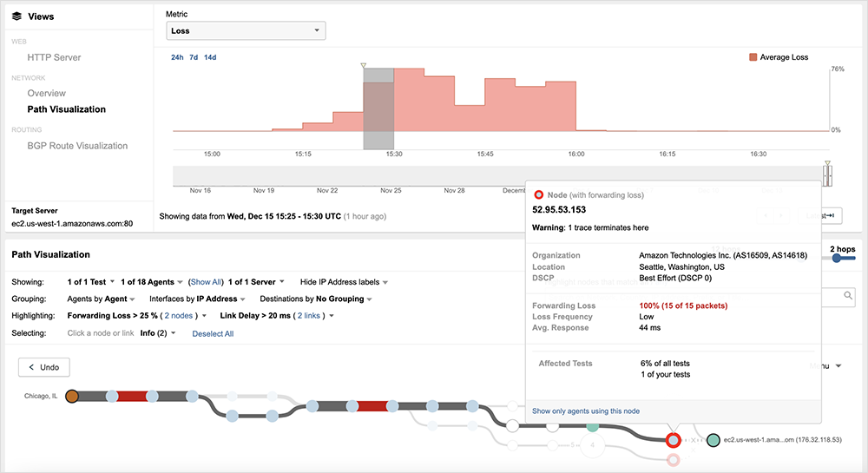The width and height of the screenshot is (868, 473).
Task: Click the orange Chicago agent node
Action: coord(72,396)
